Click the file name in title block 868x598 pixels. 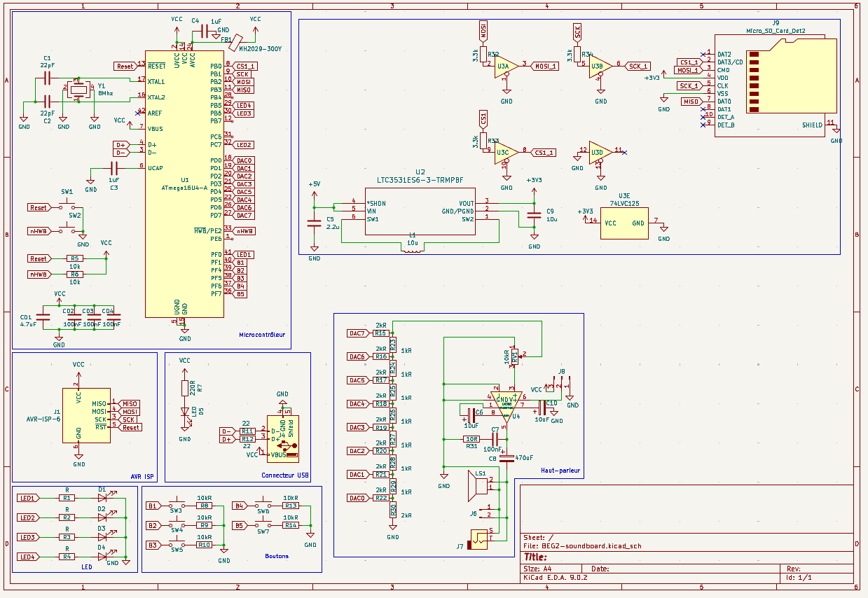pos(581,545)
